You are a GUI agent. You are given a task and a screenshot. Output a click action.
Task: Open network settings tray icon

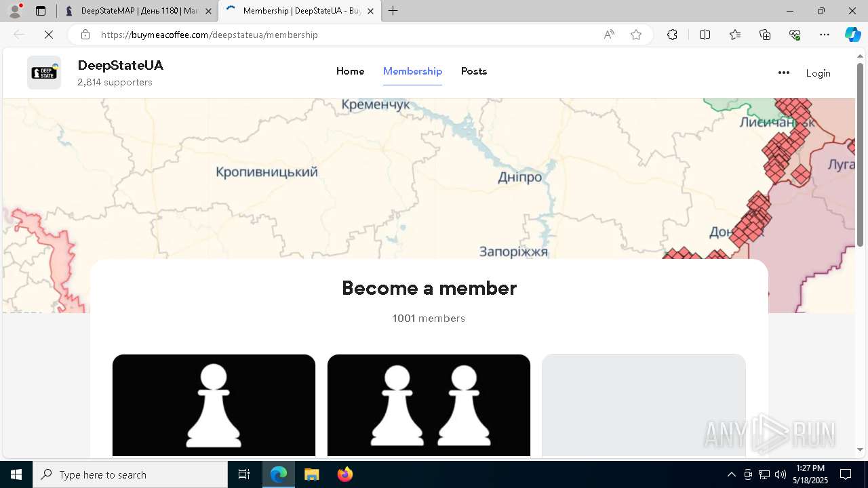coord(764,474)
